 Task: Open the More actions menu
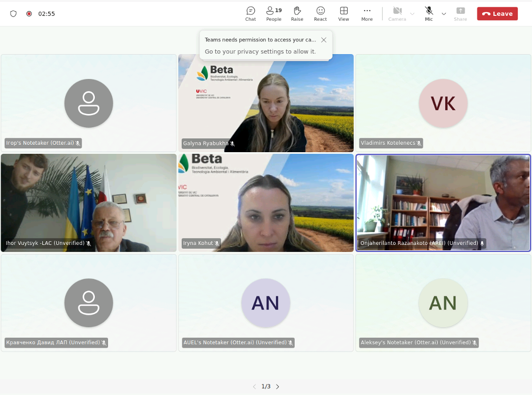pos(367,14)
